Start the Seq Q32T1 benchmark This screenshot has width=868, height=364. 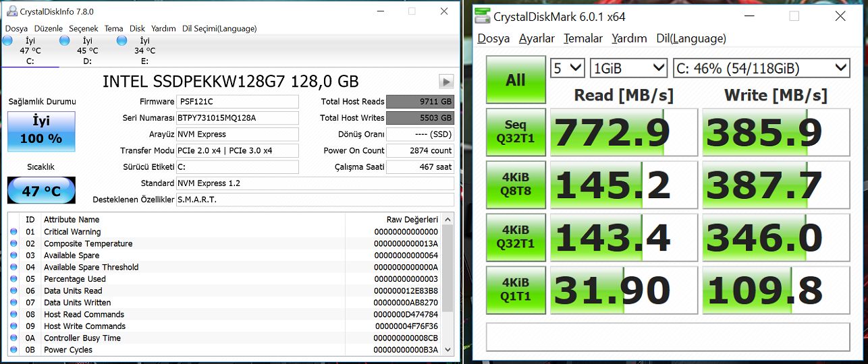[x=516, y=132]
